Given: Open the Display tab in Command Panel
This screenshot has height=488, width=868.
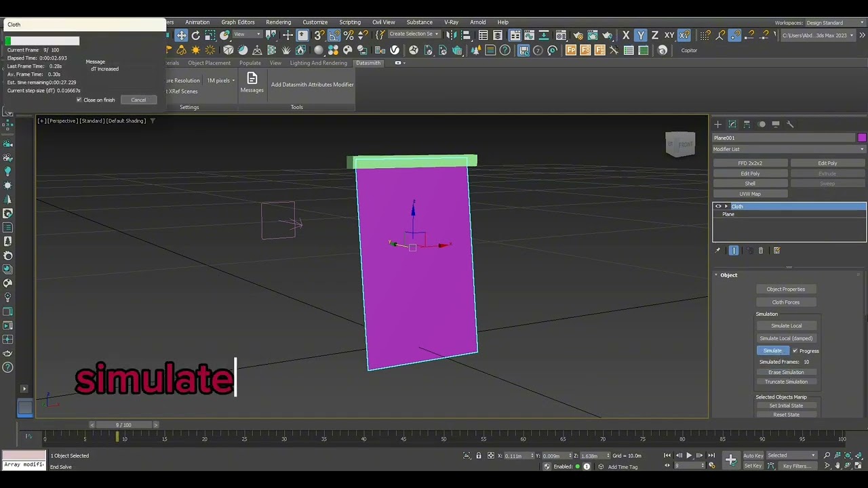Looking at the screenshot, I should (776, 124).
